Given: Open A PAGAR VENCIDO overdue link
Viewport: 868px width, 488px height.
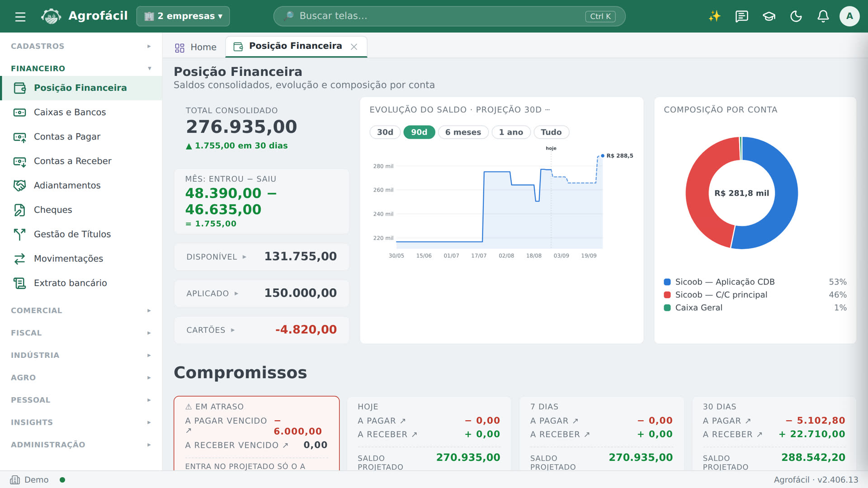Looking at the screenshot, I should pos(226,426).
